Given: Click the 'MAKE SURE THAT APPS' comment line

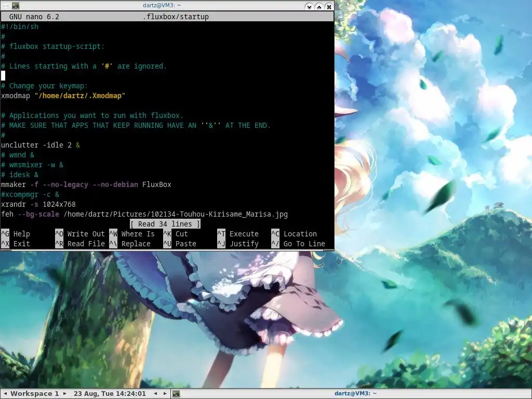Looking at the screenshot, I should [136, 125].
